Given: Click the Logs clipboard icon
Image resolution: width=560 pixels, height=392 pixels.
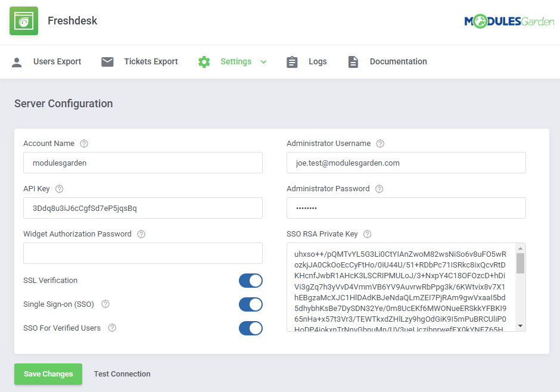Looking at the screenshot, I should (x=292, y=62).
